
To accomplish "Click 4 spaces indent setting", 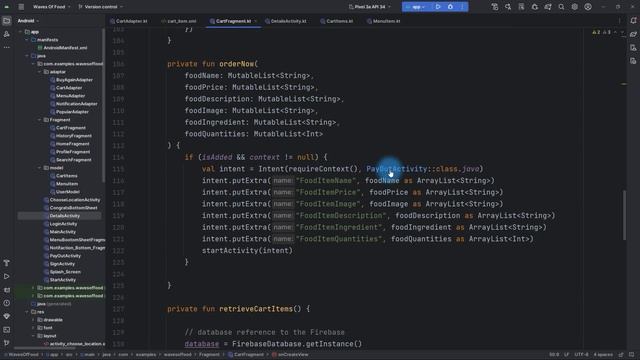I will 603,355.
